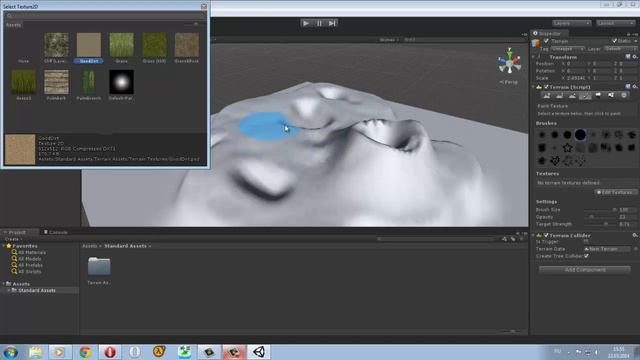Adjust the Opacity slider
Screen dimensions: 640x360
pyautogui.click(x=600, y=217)
